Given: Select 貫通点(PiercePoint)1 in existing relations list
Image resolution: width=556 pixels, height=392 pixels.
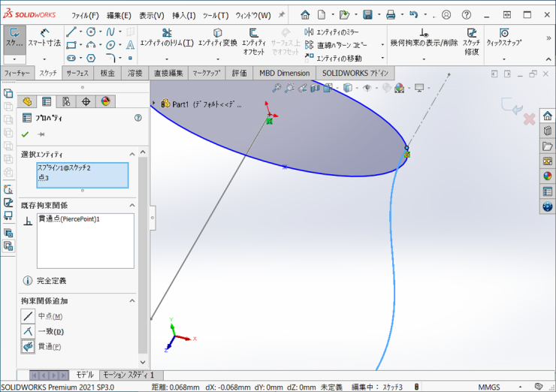Looking at the screenshot, I should [68, 219].
